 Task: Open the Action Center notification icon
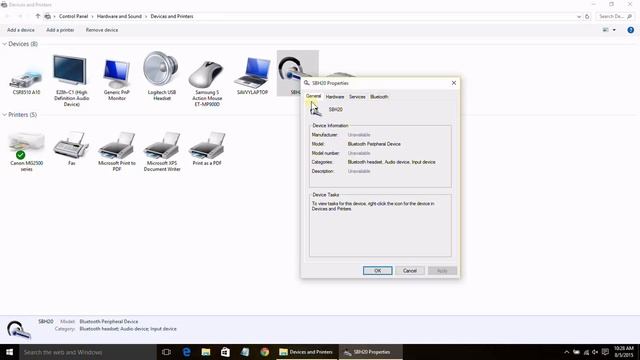coord(605,352)
